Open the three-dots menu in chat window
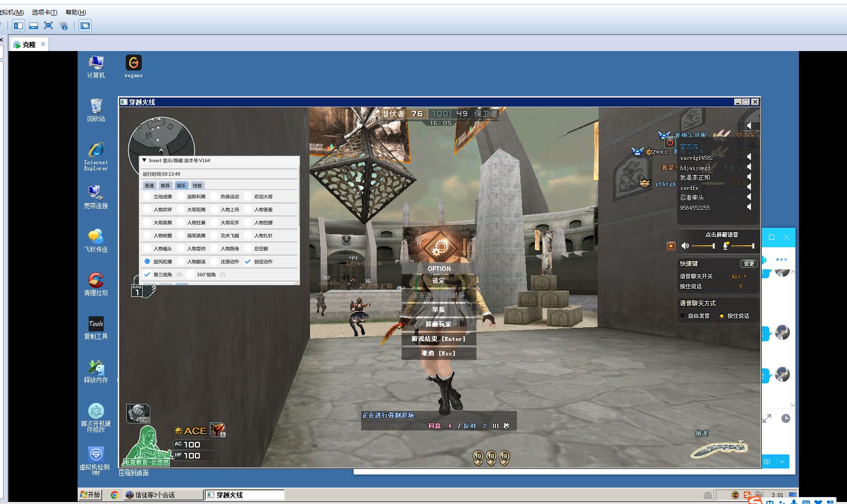Screen dimensions: 847x504 point(781,259)
